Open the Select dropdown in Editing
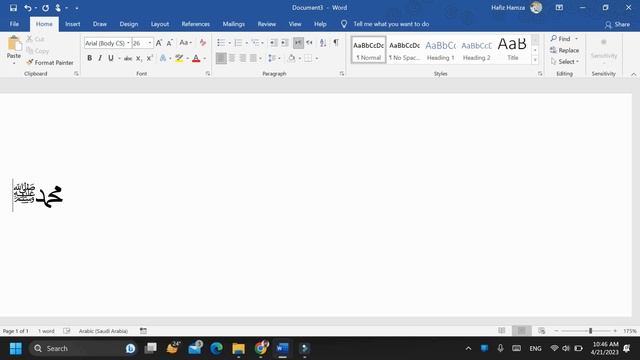The image size is (640, 360). click(x=565, y=62)
